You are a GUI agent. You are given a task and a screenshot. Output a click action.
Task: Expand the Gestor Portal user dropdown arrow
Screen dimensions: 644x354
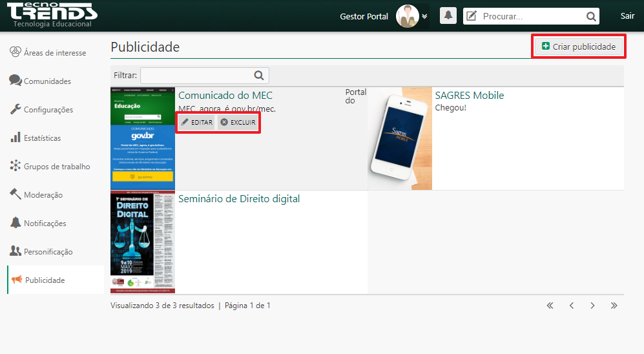[424, 16]
